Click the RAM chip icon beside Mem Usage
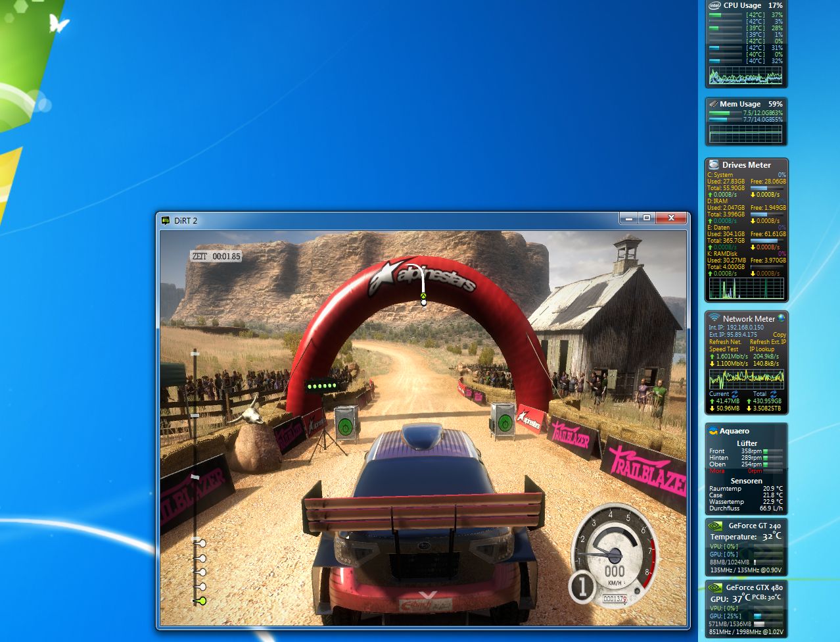Screen dimensions: 840x642 [713, 103]
